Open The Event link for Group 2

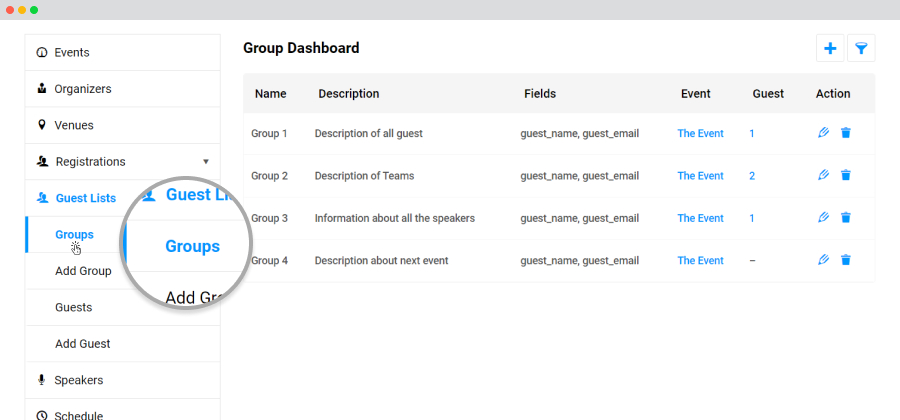coord(700,176)
